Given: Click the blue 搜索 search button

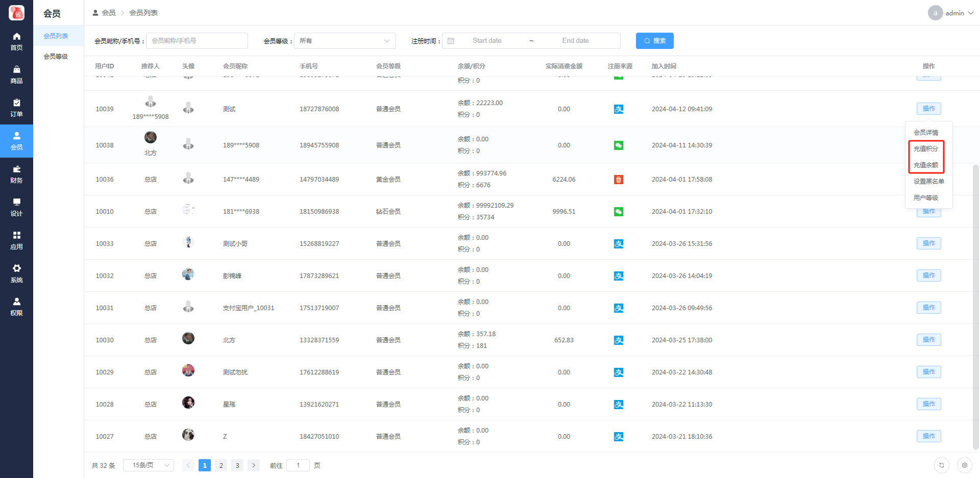Looking at the screenshot, I should [654, 41].
